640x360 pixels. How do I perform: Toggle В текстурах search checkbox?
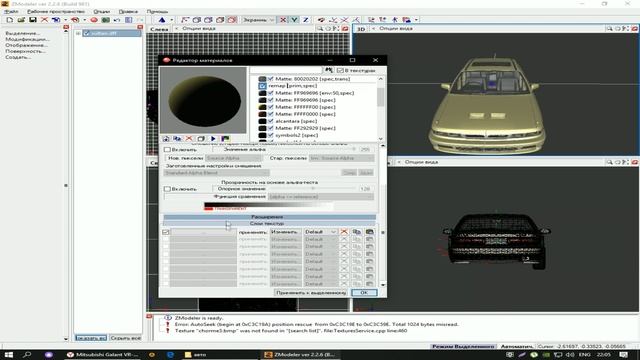[x=340, y=71]
